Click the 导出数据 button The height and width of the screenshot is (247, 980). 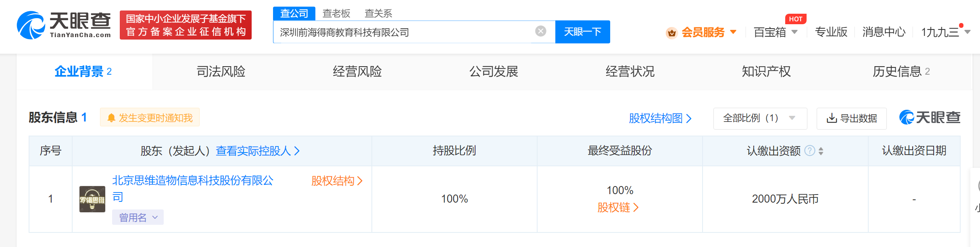[851, 118]
